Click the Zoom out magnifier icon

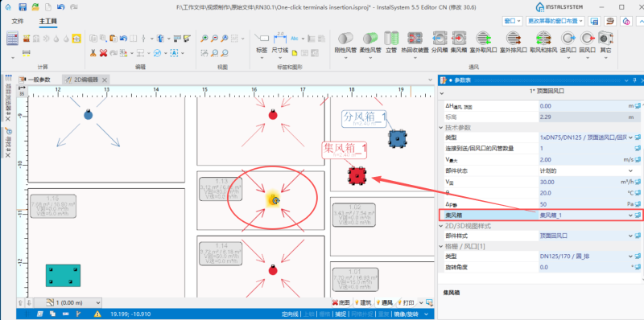(x=214, y=39)
